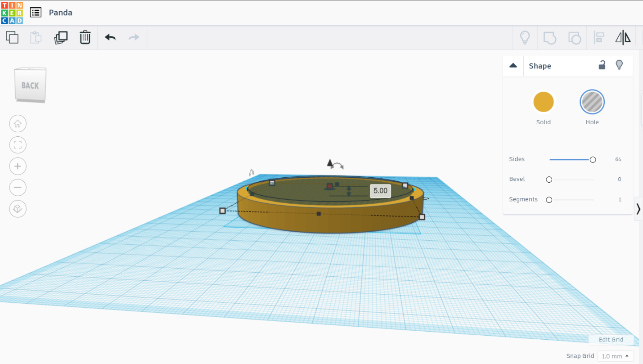Click the Show all lightbulb toolbar icon
643x364 pixels.
pyautogui.click(x=525, y=37)
